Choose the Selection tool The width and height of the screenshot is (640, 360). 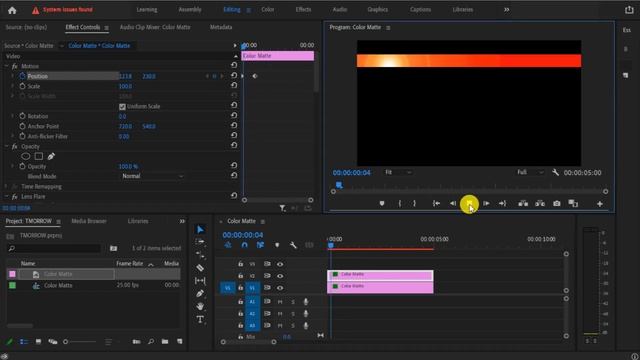[x=200, y=230]
